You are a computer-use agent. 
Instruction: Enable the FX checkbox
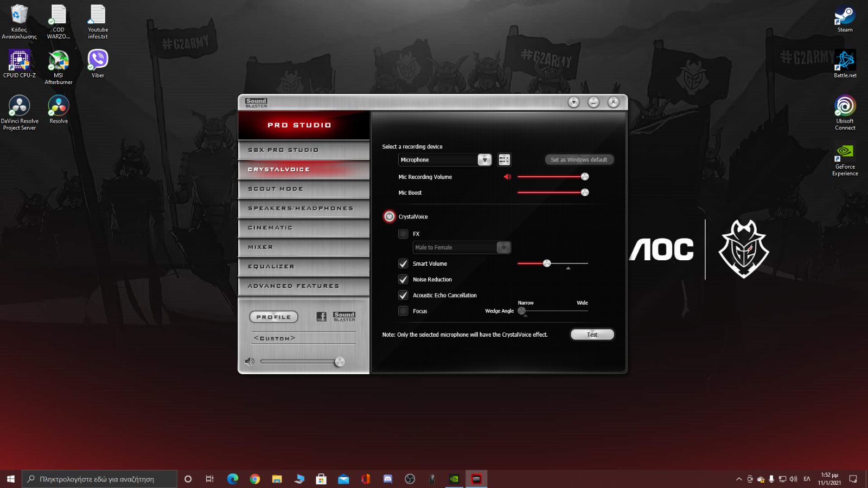(403, 234)
